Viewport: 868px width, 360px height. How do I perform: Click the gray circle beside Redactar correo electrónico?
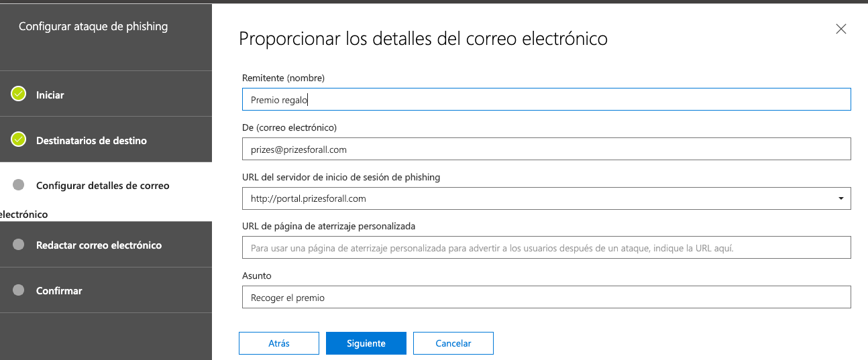coord(19,245)
